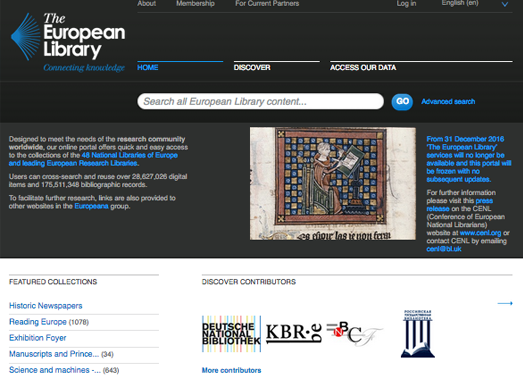
Task: Open the Russian State Library contributor logo
Action: pyautogui.click(x=418, y=334)
